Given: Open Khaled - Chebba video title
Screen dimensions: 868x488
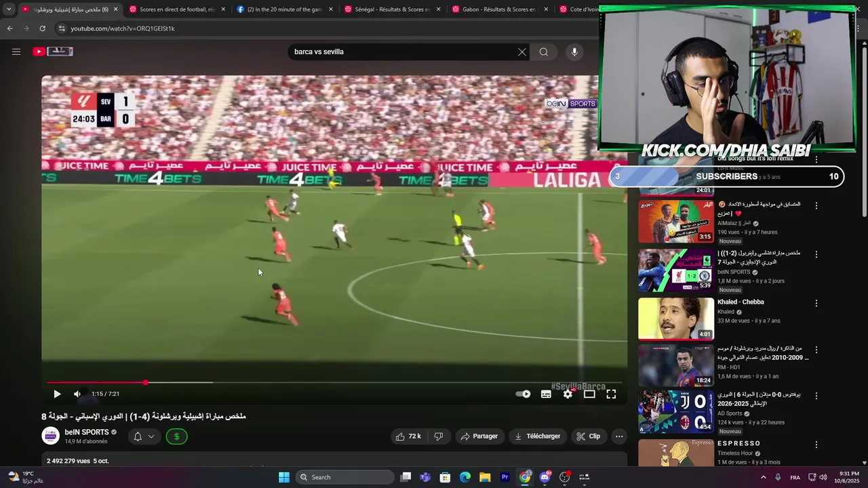Looking at the screenshot, I should [x=741, y=302].
